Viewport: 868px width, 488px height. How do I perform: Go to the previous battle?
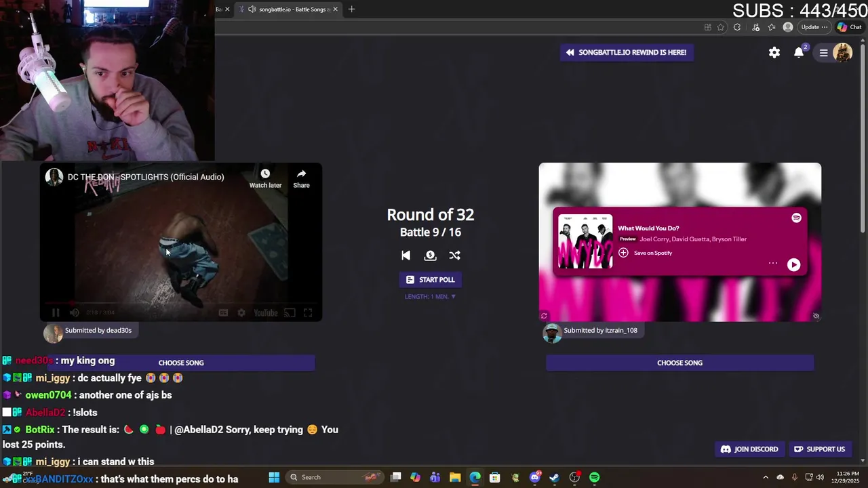406,256
